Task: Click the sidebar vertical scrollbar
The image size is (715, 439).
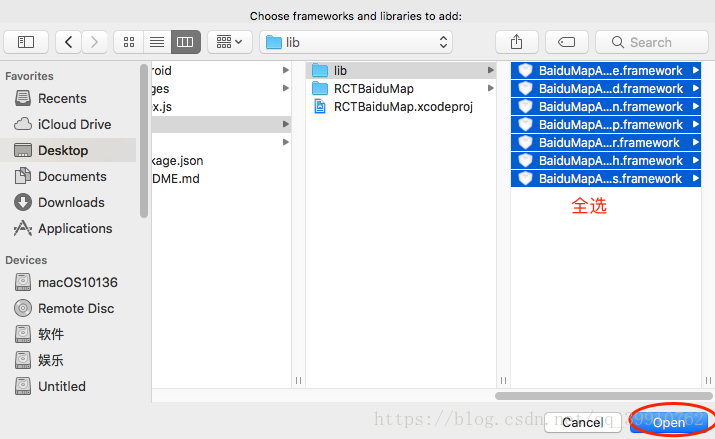Action: pos(144,141)
